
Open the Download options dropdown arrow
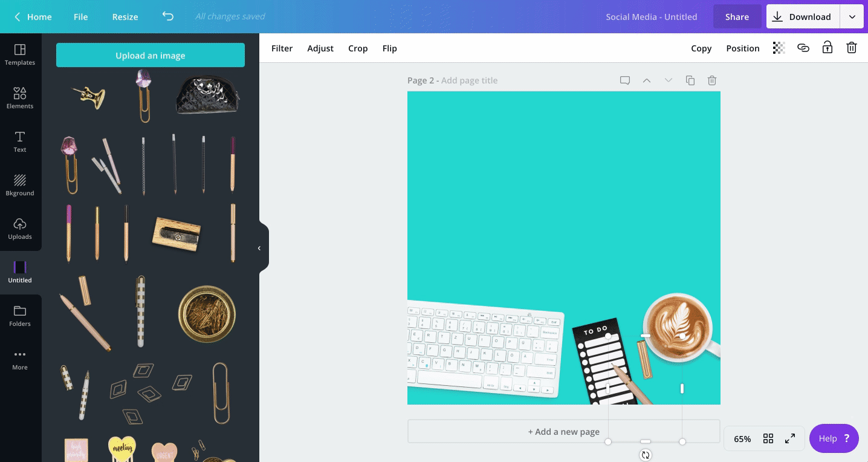click(852, 17)
